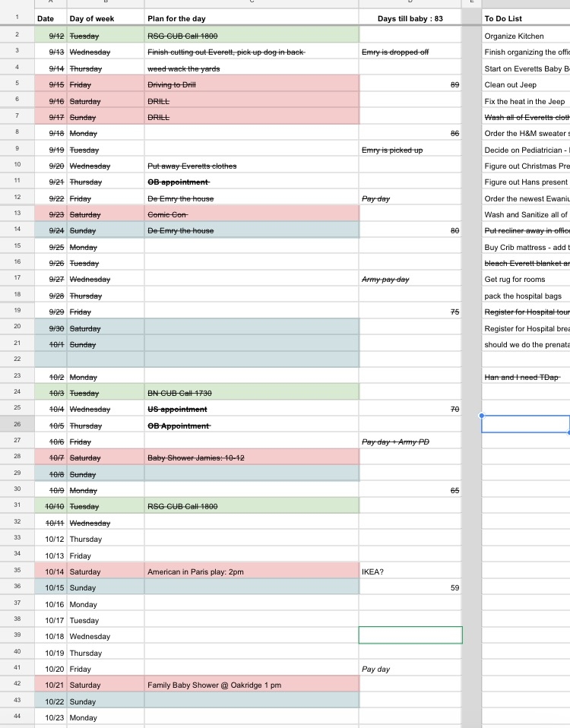Click the 'RSG CUB Call 1800' cell on 9/12
This screenshot has width=570, height=728.
pyautogui.click(x=252, y=35)
